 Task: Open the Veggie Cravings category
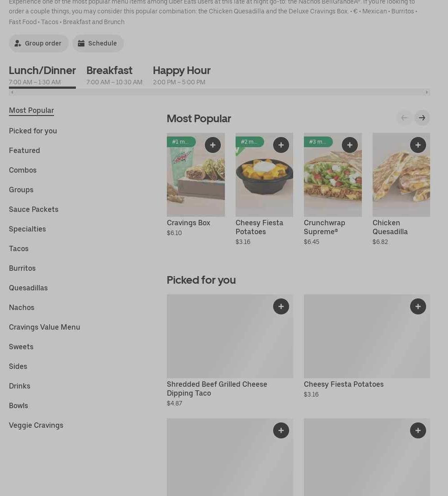tap(36, 425)
